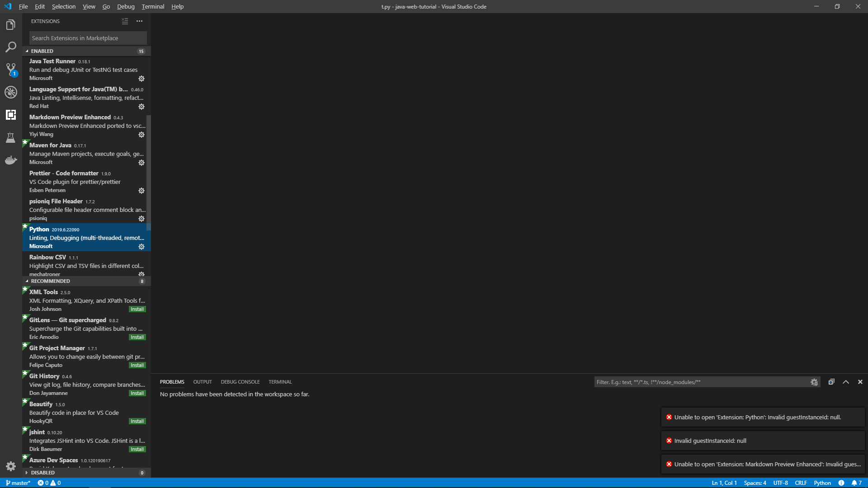Screen dimensions: 868x488
Task: Collapse the ENABLED extensions section
Action: (x=43, y=51)
